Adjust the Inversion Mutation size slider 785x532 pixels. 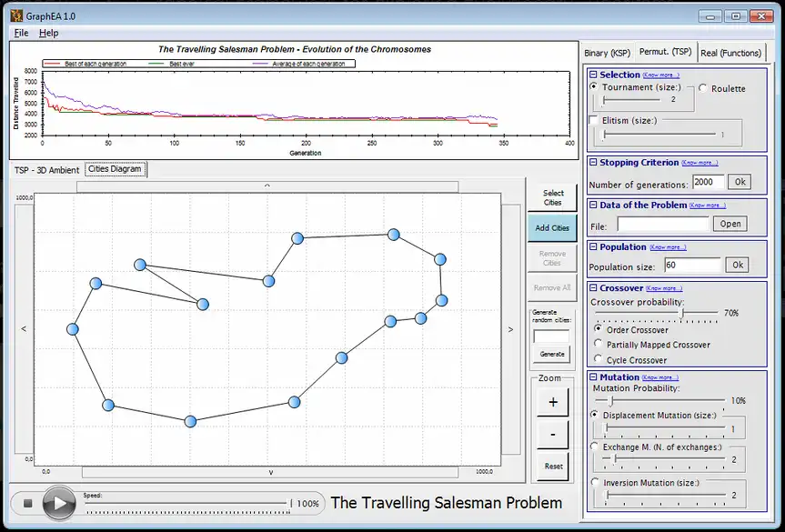coord(663,495)
